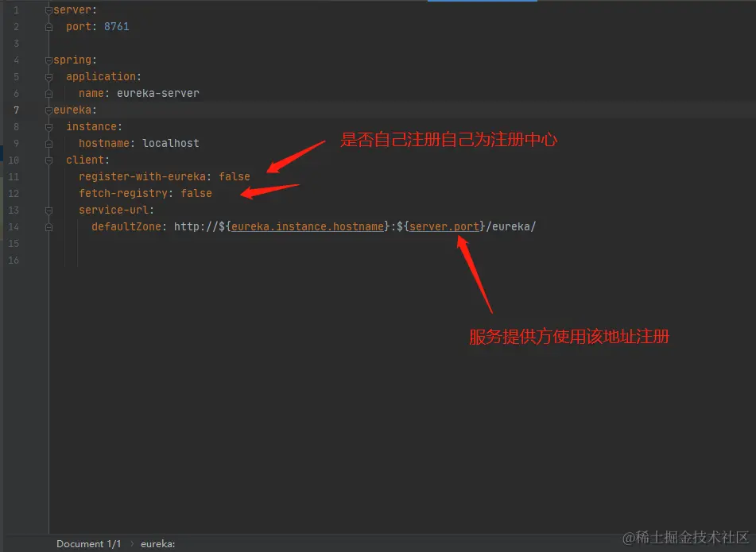Collapse the eureka: block on line 7
The width and height of the screenshot is (756, 552).
click(48, 110)
